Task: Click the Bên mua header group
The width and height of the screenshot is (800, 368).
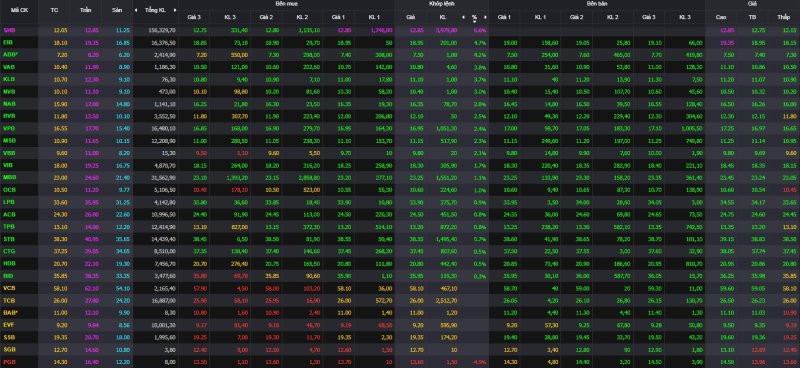Action: click(286, 4)
